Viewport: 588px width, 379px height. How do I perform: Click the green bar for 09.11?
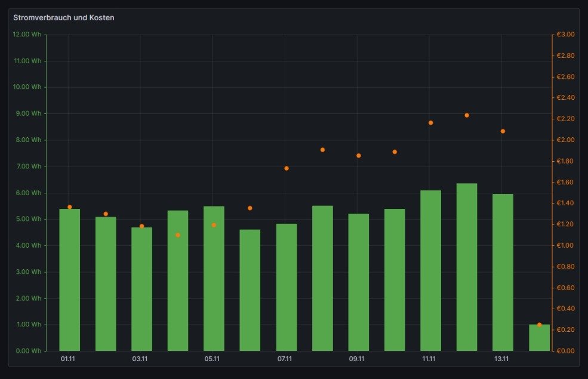coord(358,282)
